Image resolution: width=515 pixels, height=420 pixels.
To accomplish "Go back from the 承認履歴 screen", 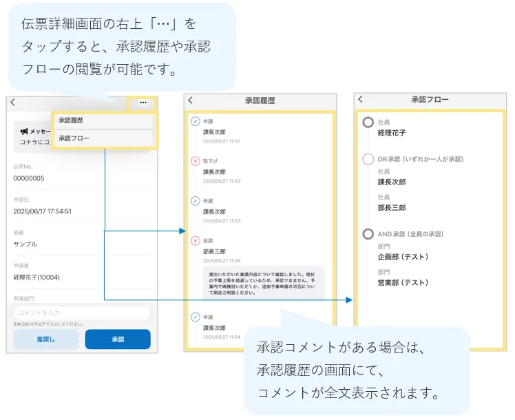I will click(190, 101).
